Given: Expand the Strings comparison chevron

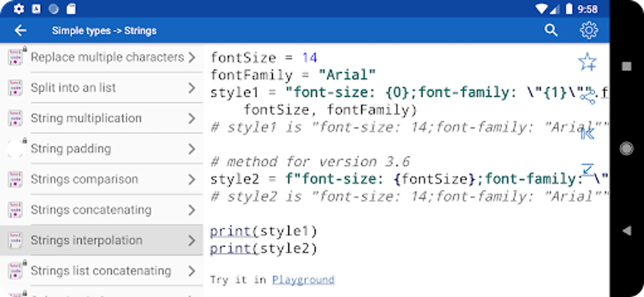Looking at the screenshot, I should pyautogui.click(x=192, y=180).
